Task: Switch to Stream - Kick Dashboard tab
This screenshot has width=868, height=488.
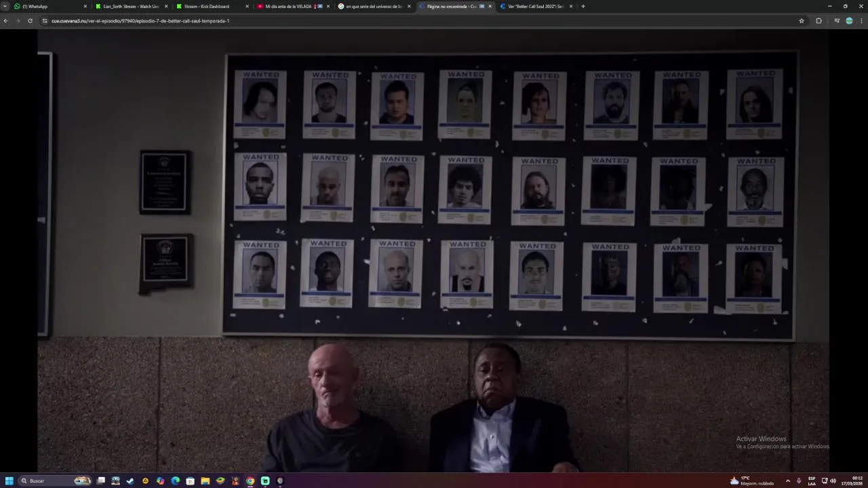Action: (212, 6)
